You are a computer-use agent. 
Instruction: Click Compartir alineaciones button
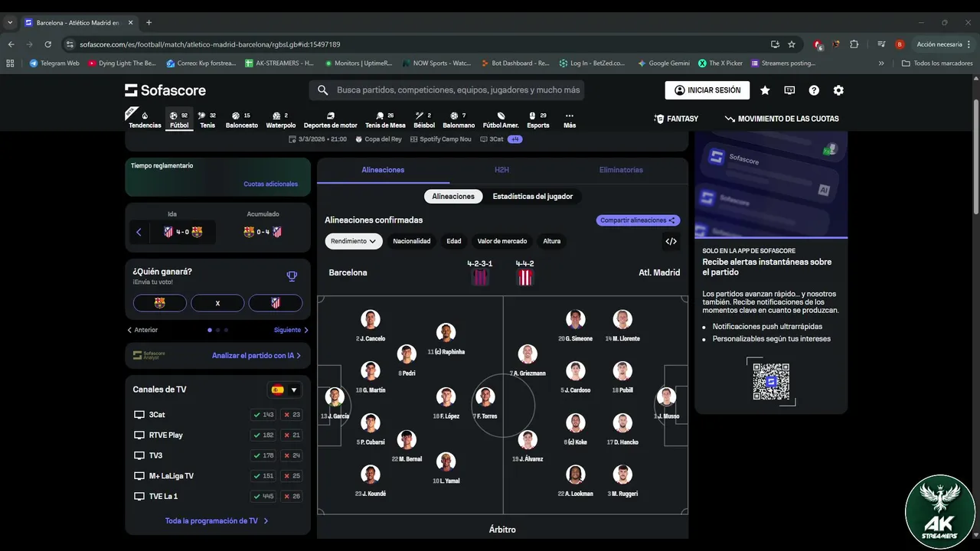[x=638, y=220]
